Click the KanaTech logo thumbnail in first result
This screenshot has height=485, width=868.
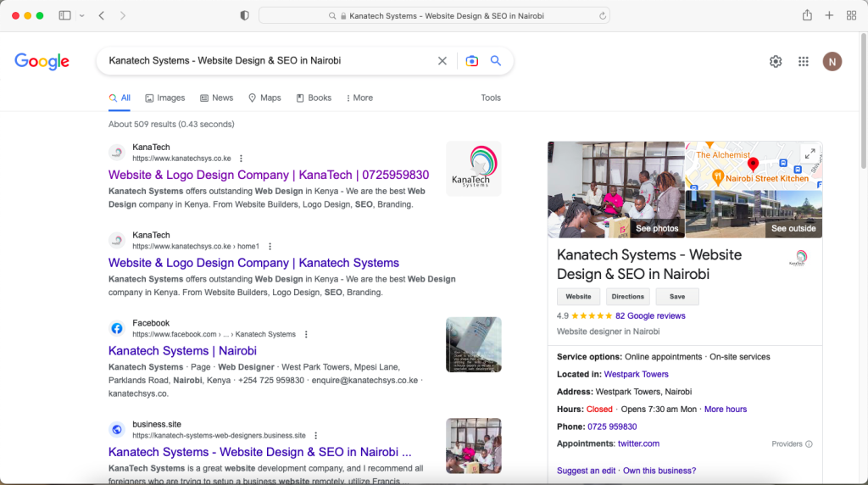point(473,169)
